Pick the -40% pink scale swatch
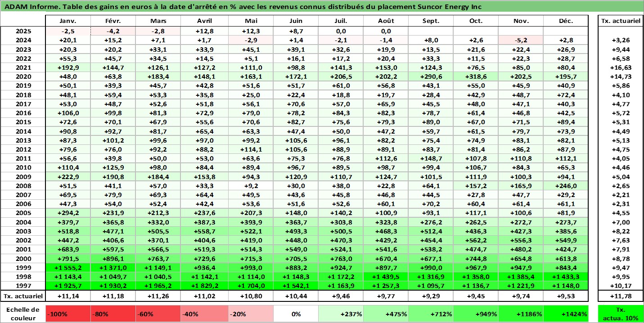Viewport: 644px width, 323px height. click(205, 314)
